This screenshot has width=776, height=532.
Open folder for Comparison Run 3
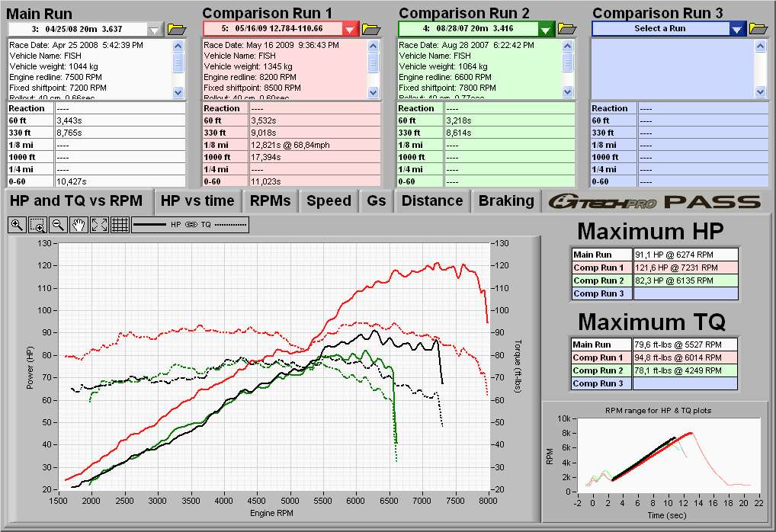[x=758, y=29]
